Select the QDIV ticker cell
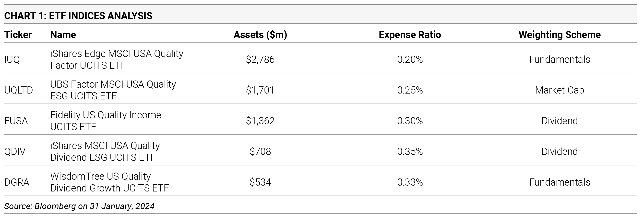Viewport: 644px width, 217px height. 15,152
